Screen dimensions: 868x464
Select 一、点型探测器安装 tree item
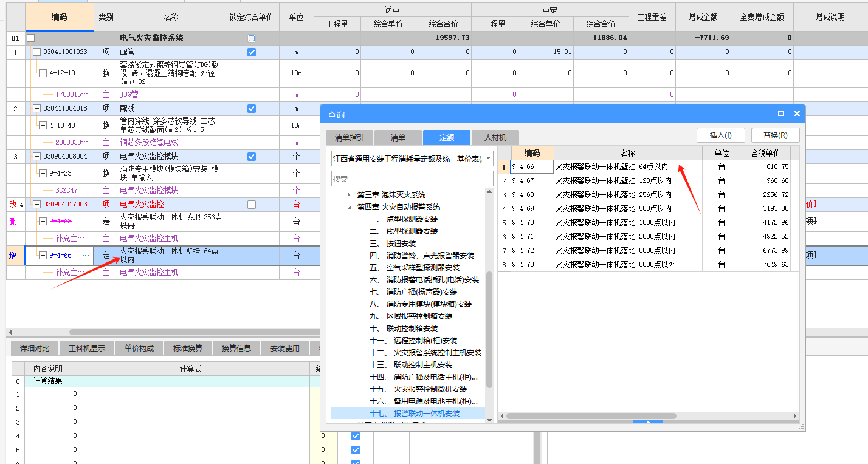pyautogui.click(x=404, y=219)
